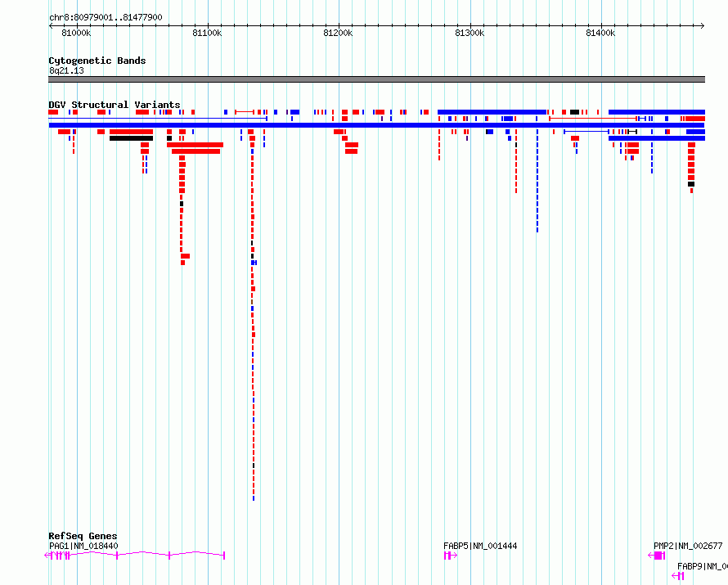Open the FABP9 gene label

[x=703, y=566]
